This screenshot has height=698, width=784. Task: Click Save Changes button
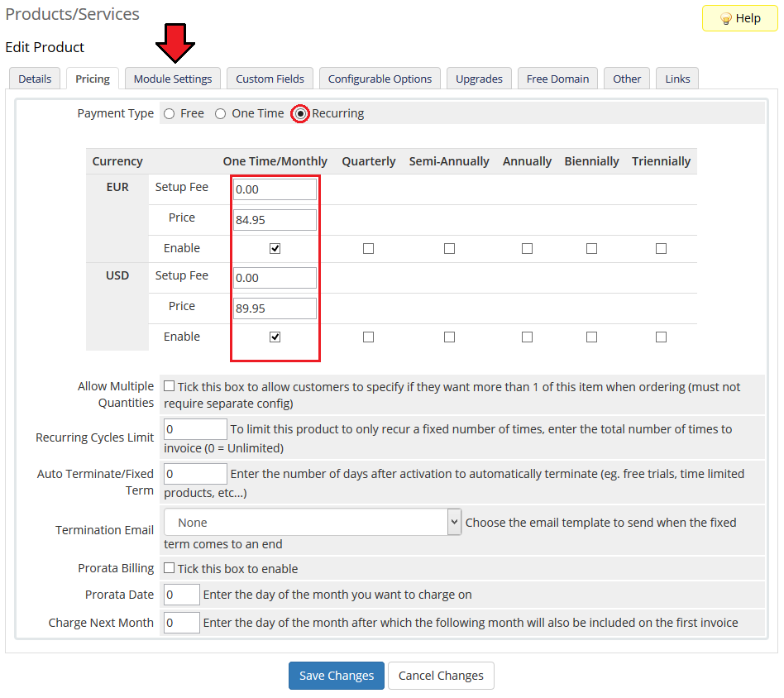click(337, 676)
